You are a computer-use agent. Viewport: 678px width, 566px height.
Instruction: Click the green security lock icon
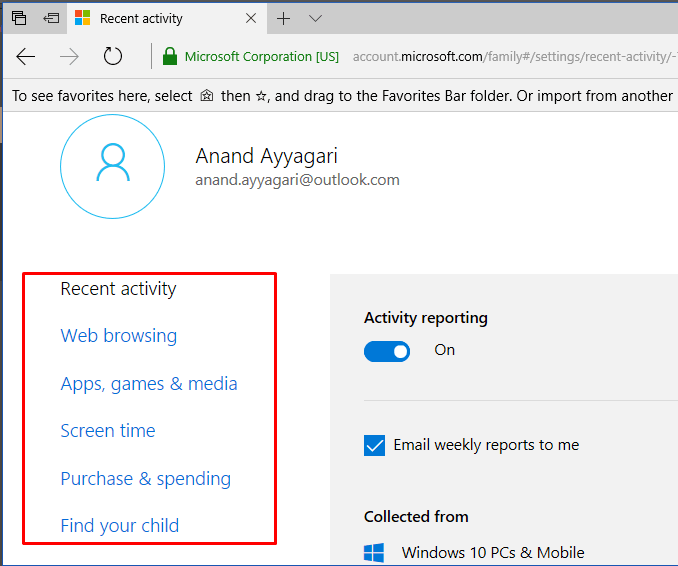click(x=170, y=56)
